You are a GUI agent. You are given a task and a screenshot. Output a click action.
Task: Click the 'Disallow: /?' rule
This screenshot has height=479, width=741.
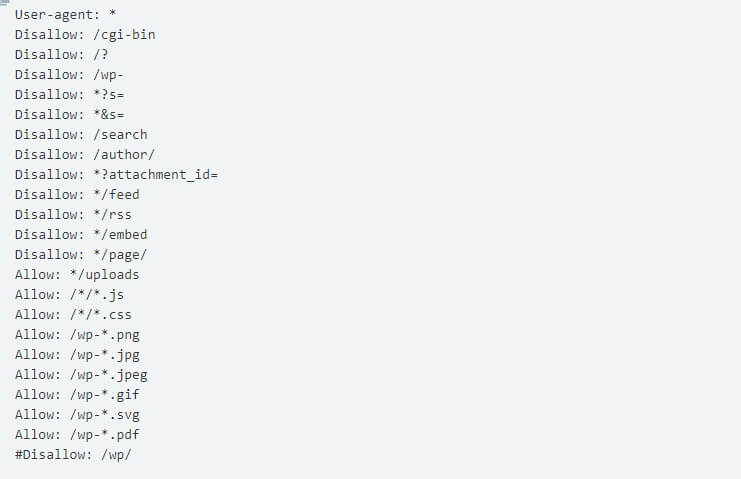(x=61, y=55)
